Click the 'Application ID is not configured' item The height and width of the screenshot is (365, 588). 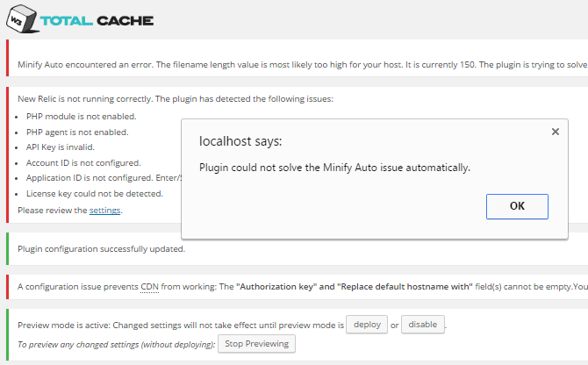(104, 178)
